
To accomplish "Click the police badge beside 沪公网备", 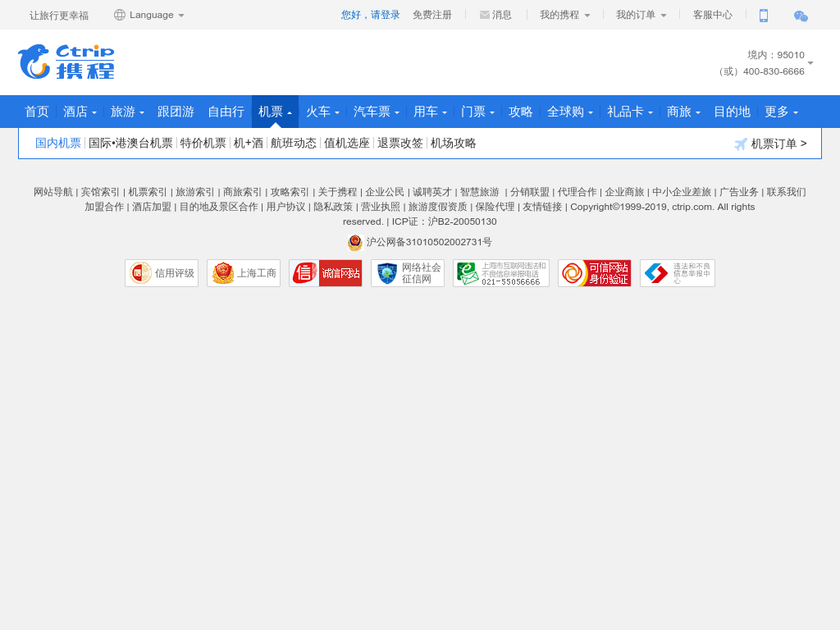I will coord(354,243).
